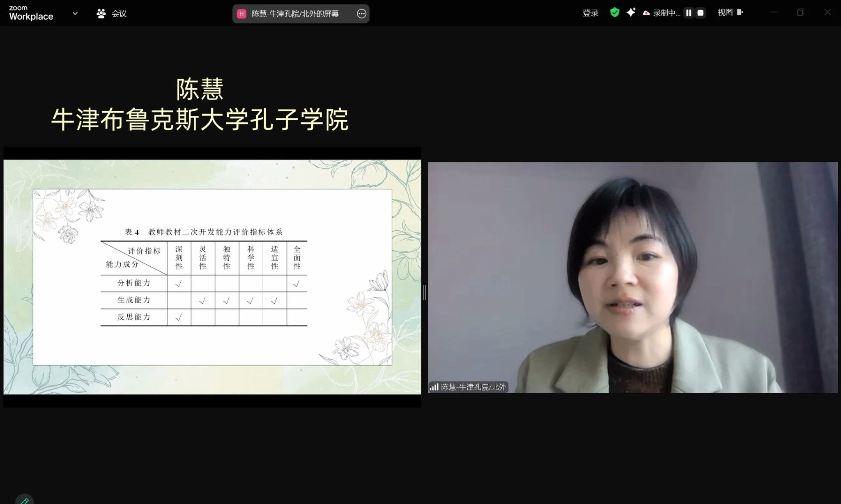Viewport: 841px width, 504px height.
Task: Click the 登录 sign-in button
Action: 590,13
